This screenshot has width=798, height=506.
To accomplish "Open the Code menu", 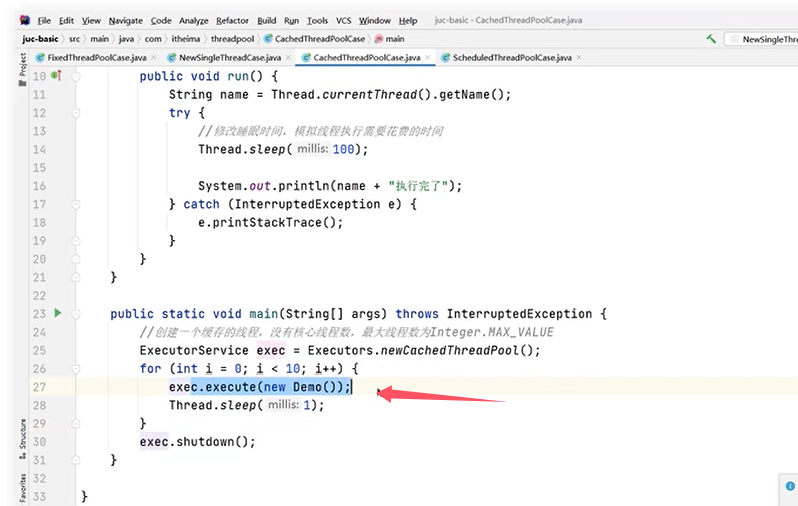I will tap(161, 20).
